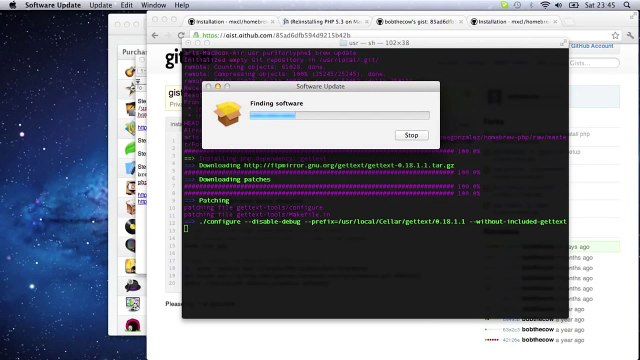Stop the Software Update search
The width and height of the screenshot is (640, 360).
411,135
